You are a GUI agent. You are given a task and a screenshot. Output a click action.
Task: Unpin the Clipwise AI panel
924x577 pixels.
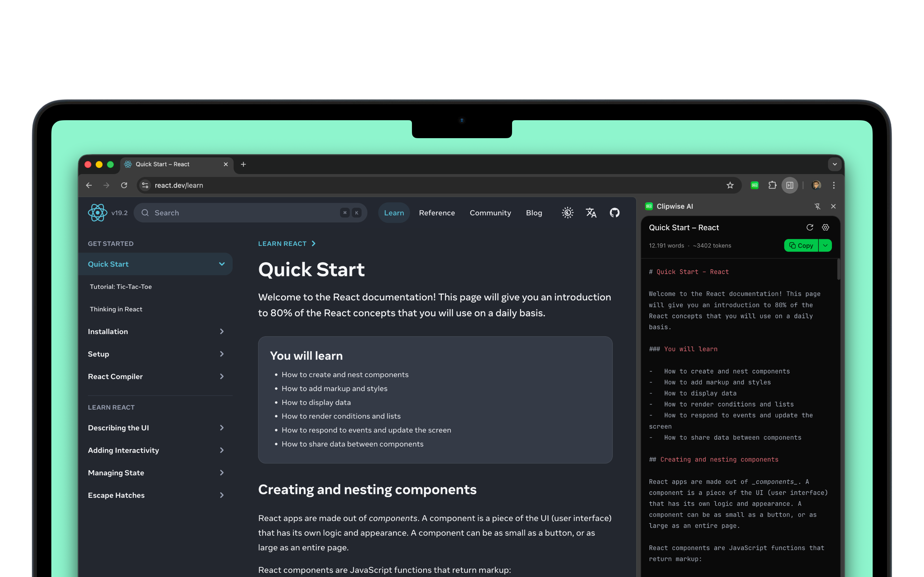pyautogui.click(x=818, y=206)
